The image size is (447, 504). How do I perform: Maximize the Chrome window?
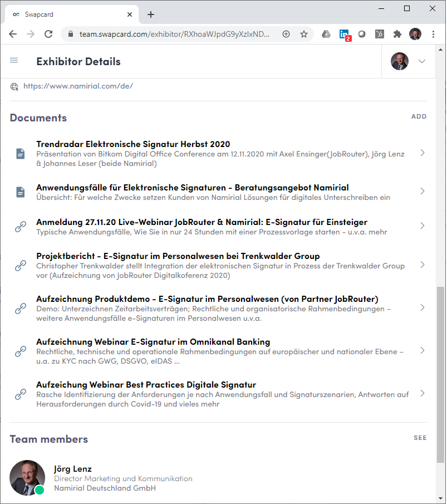(x=407, y=8)
